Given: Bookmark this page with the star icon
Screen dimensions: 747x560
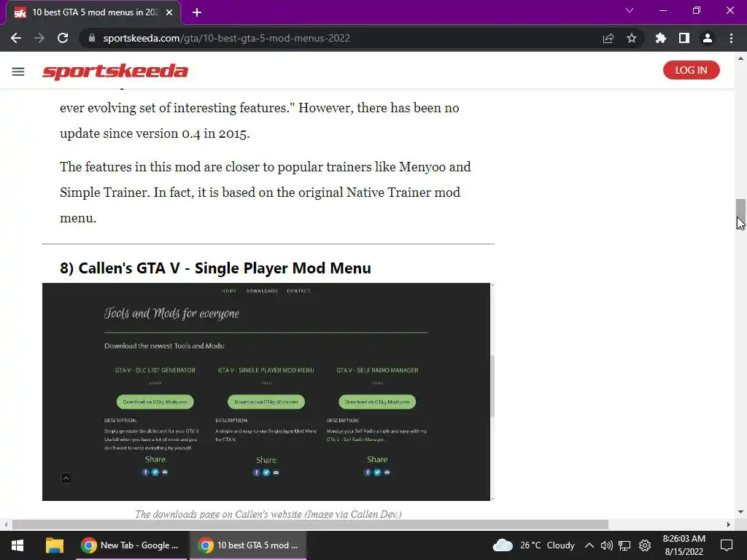Looking at the screenshot, I should pos(632,38).
